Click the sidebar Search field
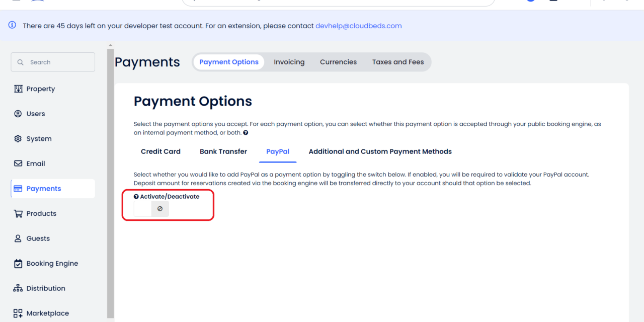This screenshot has height=322, width=644. click(x=52, y=62)
